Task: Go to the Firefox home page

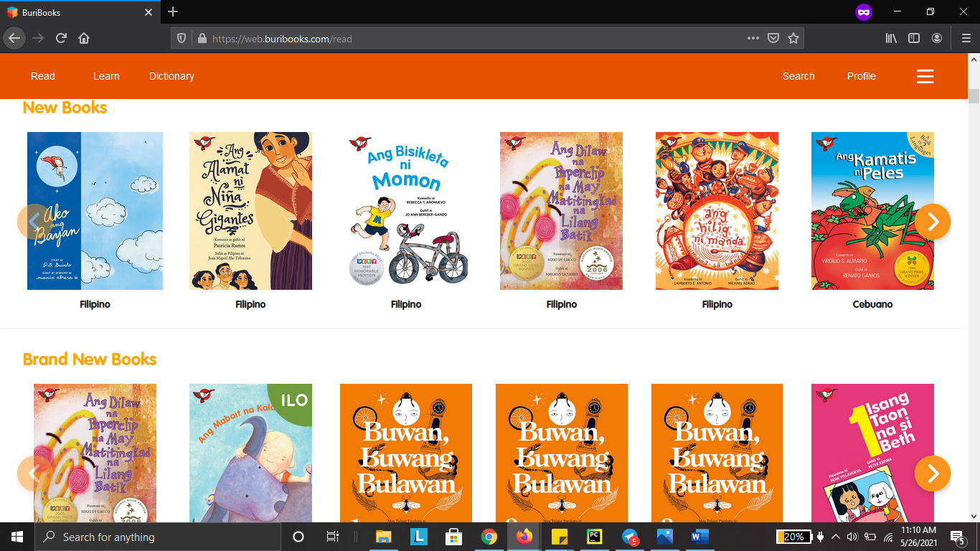Action: coord(84,38)
